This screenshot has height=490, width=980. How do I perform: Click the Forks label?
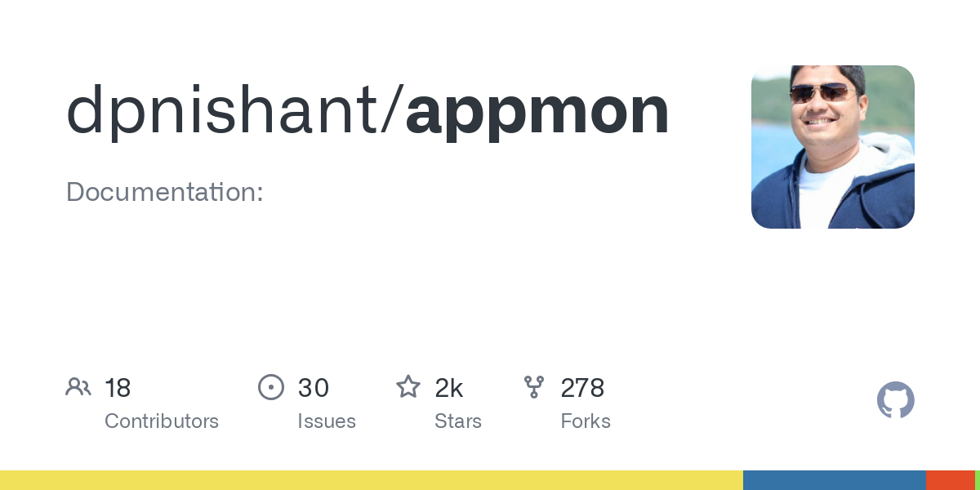coord(586,421)
